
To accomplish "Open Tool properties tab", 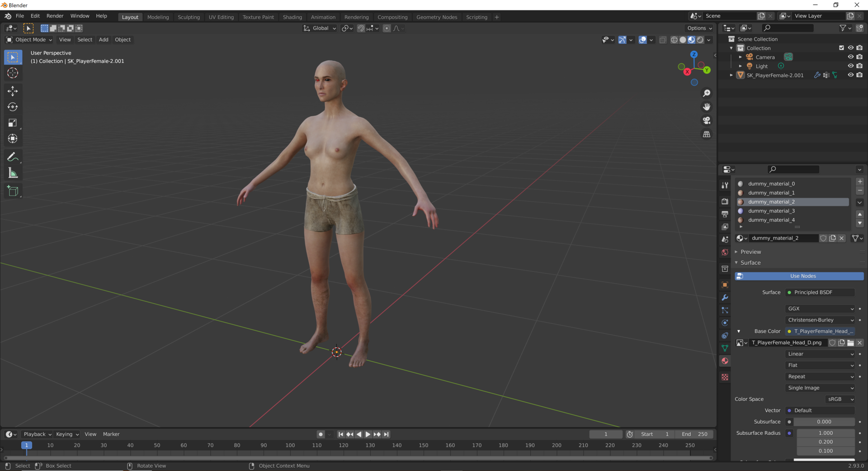I will click(x=725, y=185).
